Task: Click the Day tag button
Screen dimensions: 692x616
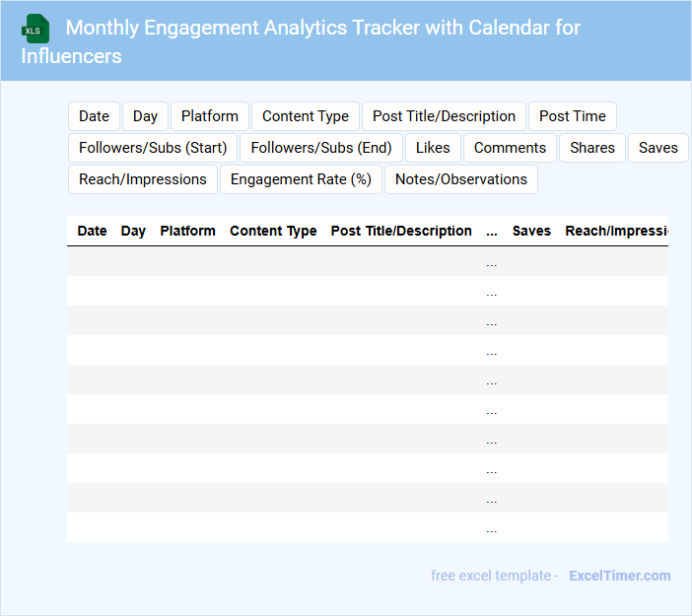Action: click(x=145, y=116)
